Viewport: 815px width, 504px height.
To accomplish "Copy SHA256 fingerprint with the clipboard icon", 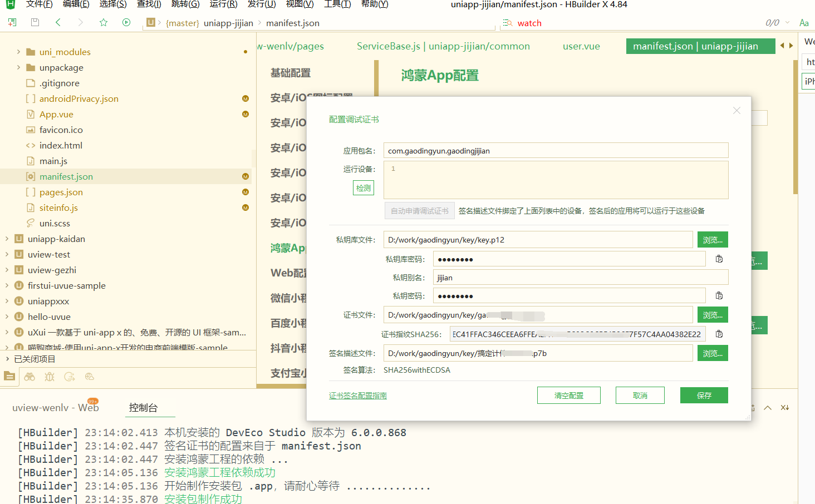I will tap(719, 334).
